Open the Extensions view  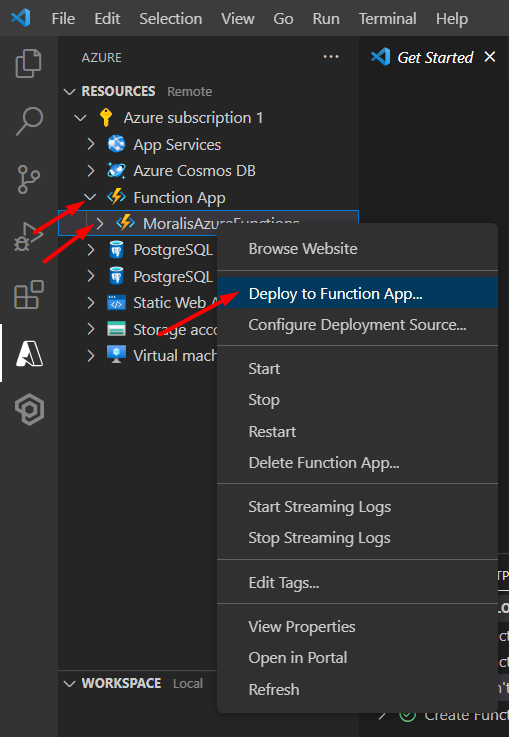(x=29, y=295)
